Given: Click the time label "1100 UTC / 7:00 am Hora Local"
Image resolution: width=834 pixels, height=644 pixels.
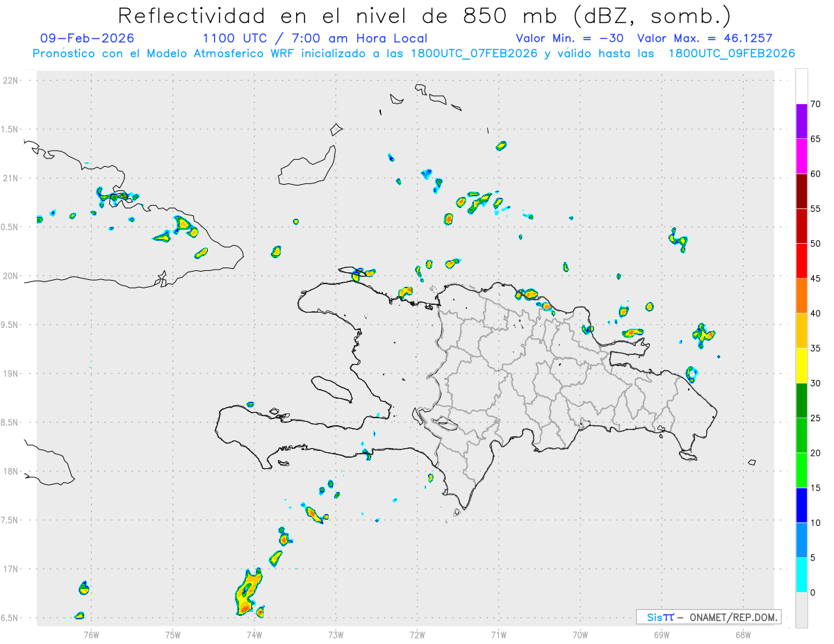Looking at the screenshot, I should point(315,38).
